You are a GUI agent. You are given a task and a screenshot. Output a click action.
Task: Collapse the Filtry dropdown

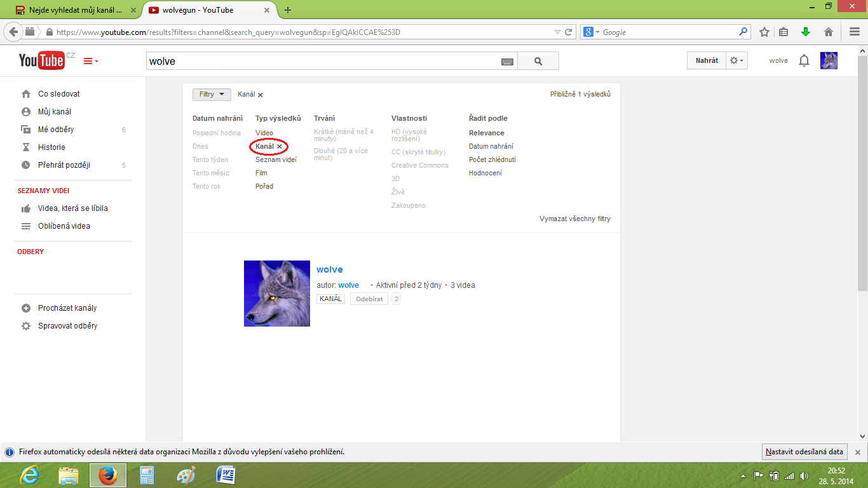pyautogui.click(x=212, y=94)
